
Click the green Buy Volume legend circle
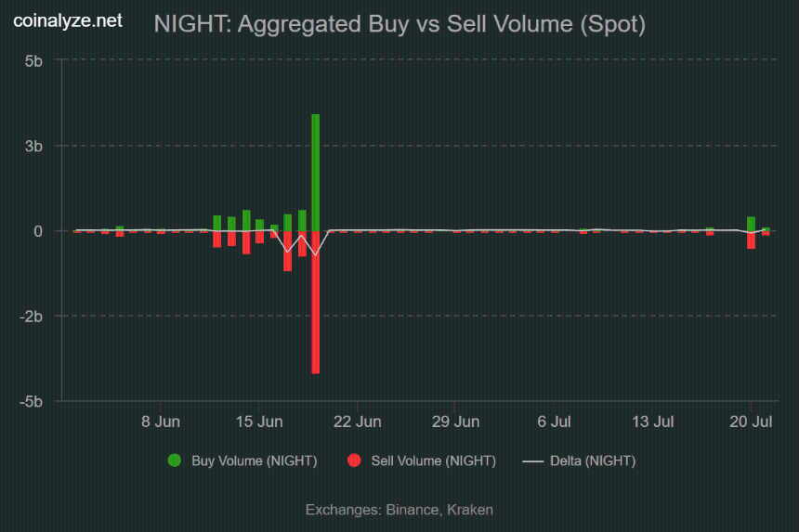pyautogui.click(x=175, y=461)
